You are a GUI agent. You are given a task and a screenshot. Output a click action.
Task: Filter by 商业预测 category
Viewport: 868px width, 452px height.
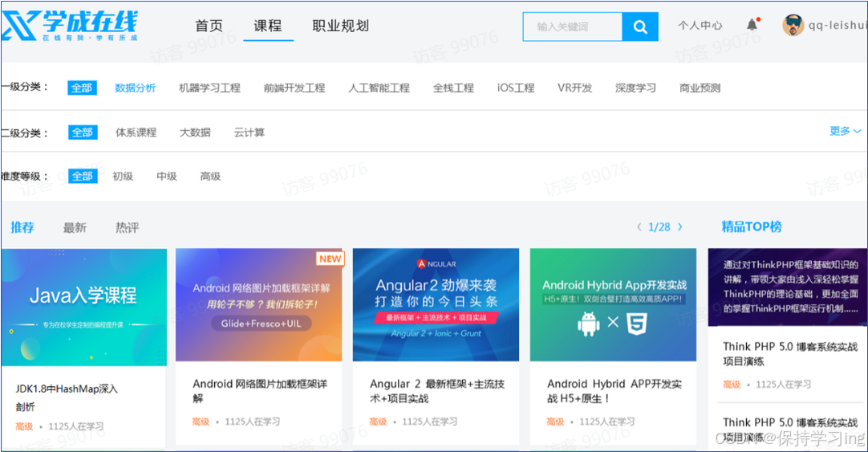[700, 88]
